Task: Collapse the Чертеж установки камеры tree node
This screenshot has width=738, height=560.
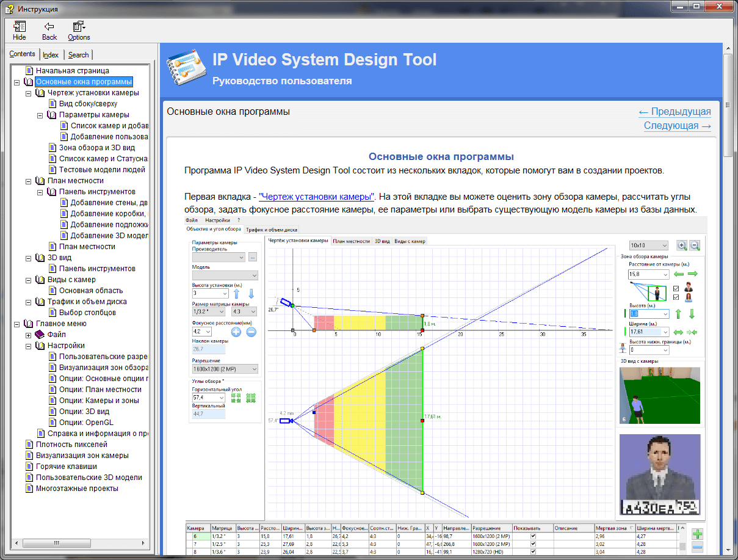Action: click(28, 93)
